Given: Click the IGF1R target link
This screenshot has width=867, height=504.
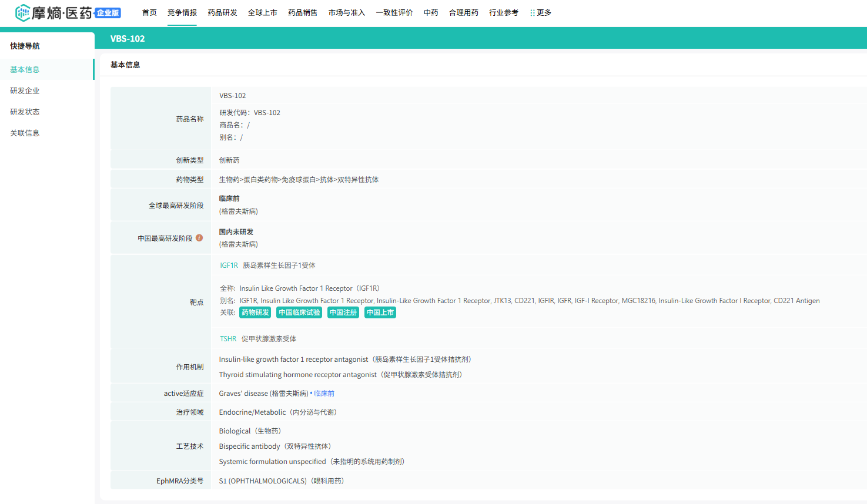Looking at the screenshot, I should [x=229, y=266].
